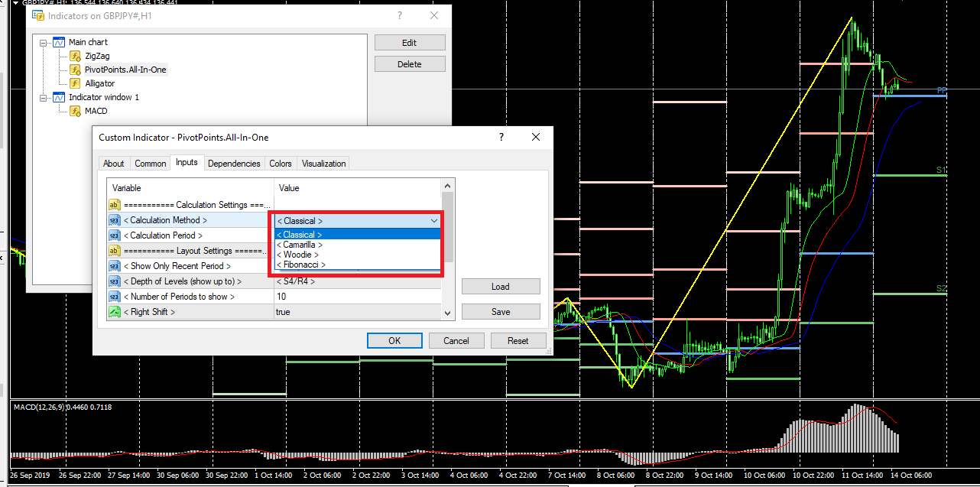
Task: Click the S1 support label on chart
Action: (x=942, y=170)
